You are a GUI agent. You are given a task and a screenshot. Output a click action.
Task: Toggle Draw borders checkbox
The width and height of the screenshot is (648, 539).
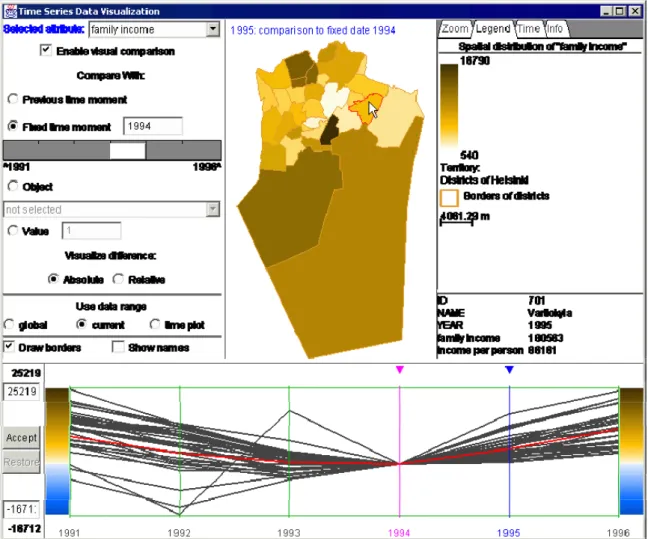9,346
